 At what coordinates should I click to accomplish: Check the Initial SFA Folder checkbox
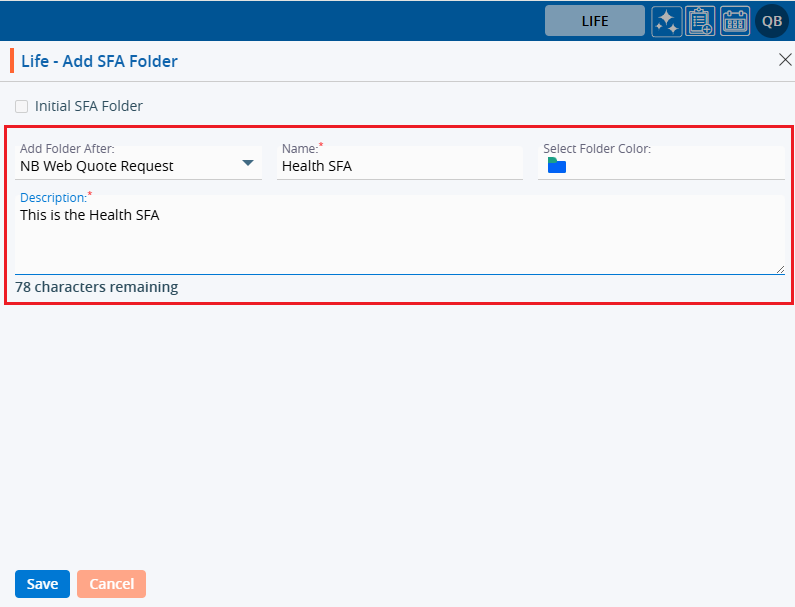(22, 106)
